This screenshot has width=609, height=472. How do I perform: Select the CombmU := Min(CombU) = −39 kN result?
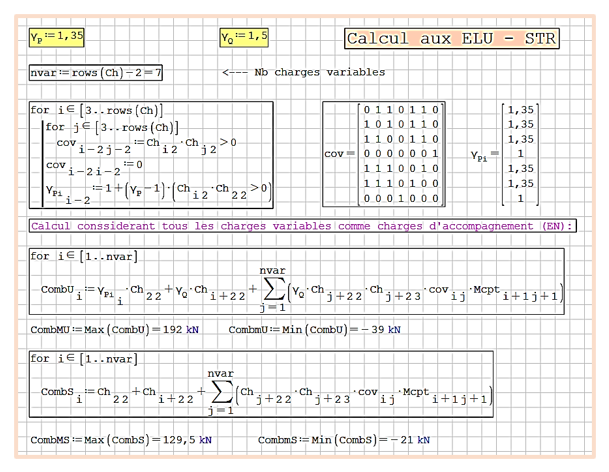pyautogui.click(x=315, y=328)
